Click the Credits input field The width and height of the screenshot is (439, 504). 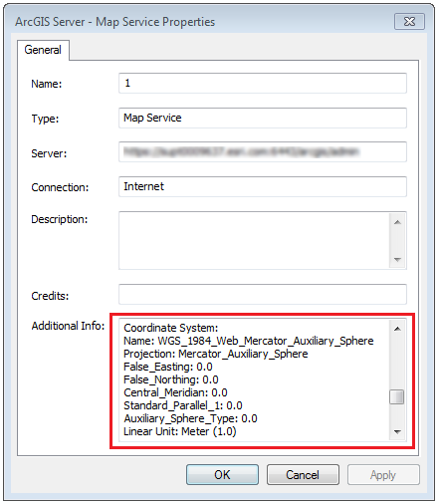coord(263,294)
